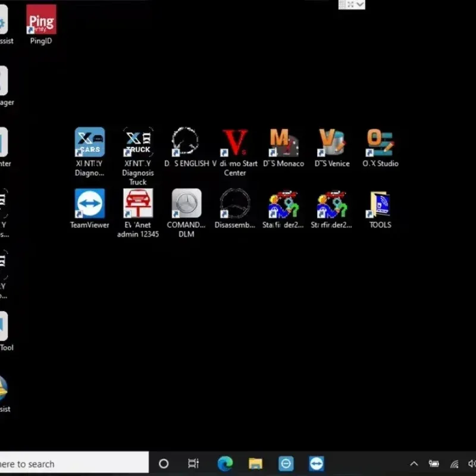Start DTS Venice application
The width and height of the screenshot is (476, 476).
(x=331, y=141)
